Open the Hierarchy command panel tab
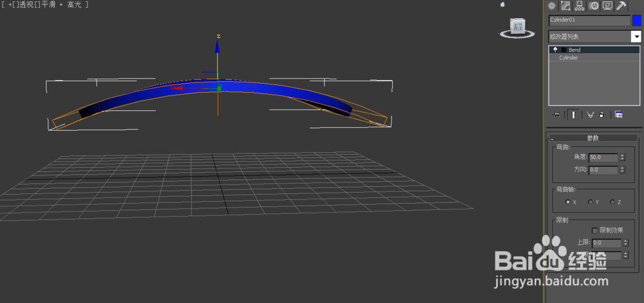Viewport: 644px width, 303px height. [579, 6]
